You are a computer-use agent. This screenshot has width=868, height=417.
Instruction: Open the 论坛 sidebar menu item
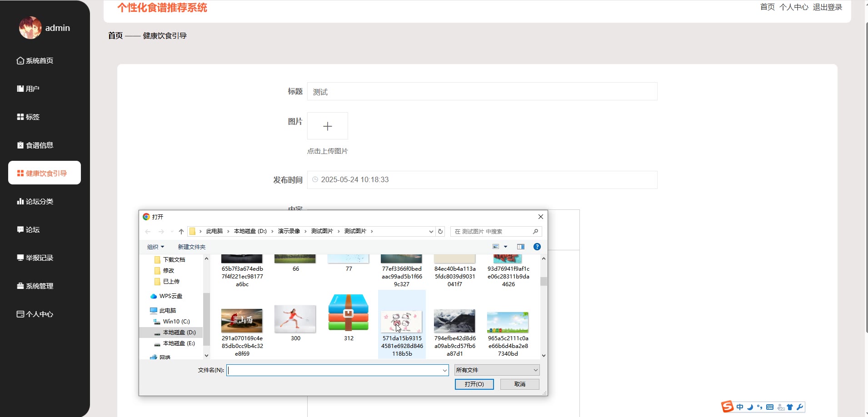point(33,230)
